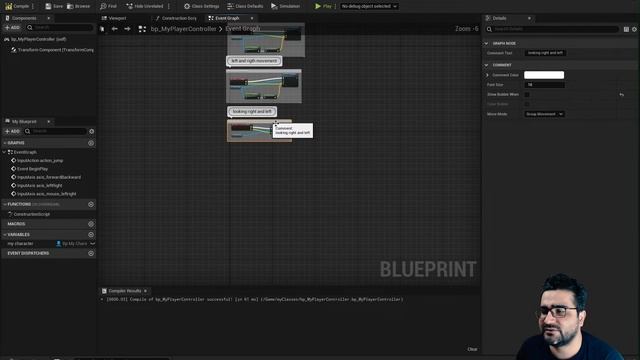Viewport: 640px width, 360px height.
Task: Search in My Blueprint panel
Action: (56, 131)
